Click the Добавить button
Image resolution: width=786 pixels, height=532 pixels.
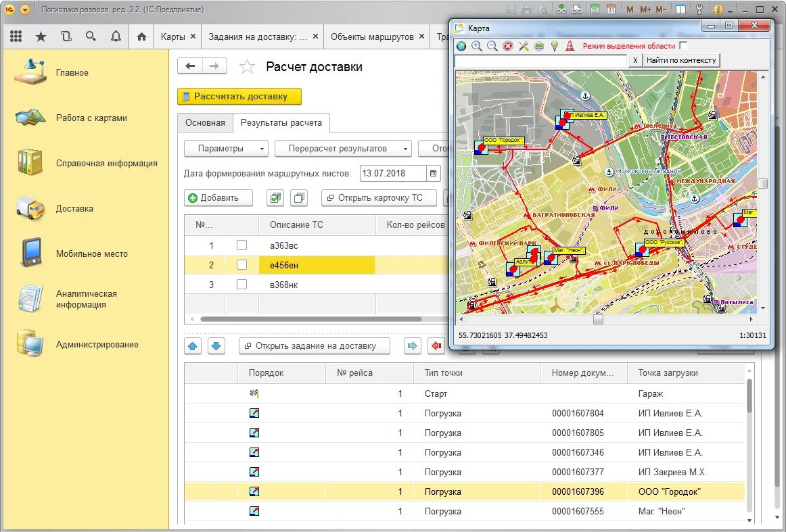pos(218,198)
